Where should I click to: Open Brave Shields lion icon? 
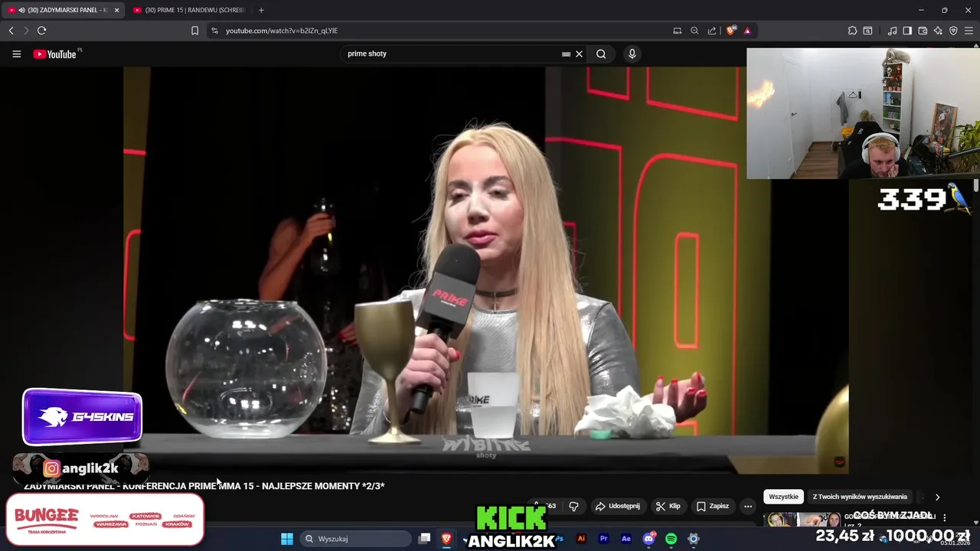731,31
